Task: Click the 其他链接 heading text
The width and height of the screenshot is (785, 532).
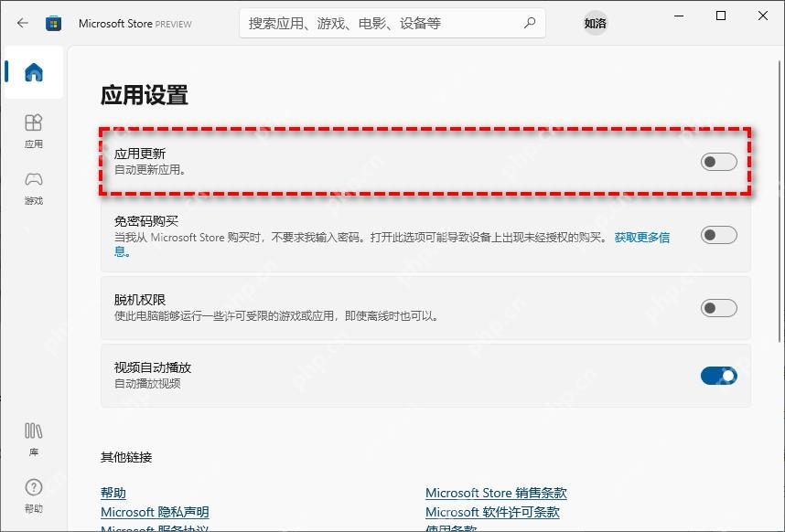Action: click(126, 457)
